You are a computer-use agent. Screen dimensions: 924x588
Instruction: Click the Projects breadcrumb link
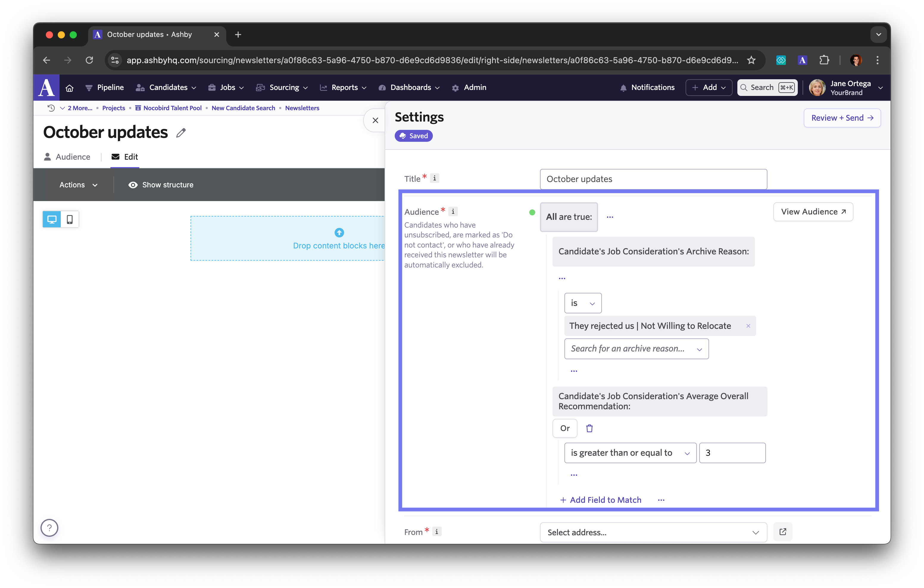coord(114,108)
